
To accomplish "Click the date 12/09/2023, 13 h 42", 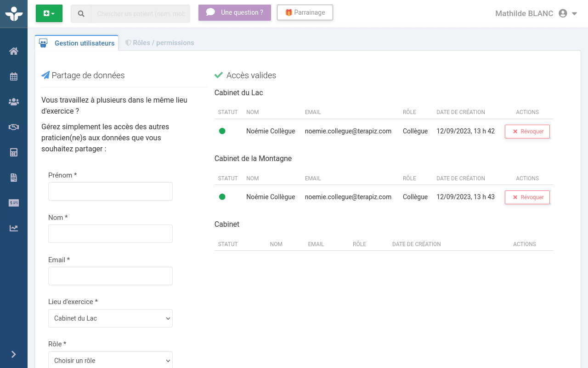I will click(x=466, y=131).
